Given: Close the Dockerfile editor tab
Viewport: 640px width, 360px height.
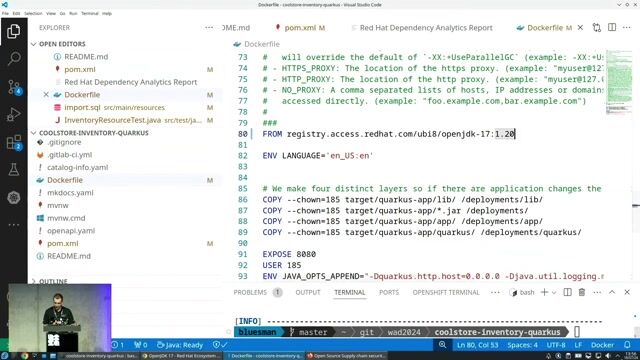Looking at the screenshot, I should click(x=580, y=28).
